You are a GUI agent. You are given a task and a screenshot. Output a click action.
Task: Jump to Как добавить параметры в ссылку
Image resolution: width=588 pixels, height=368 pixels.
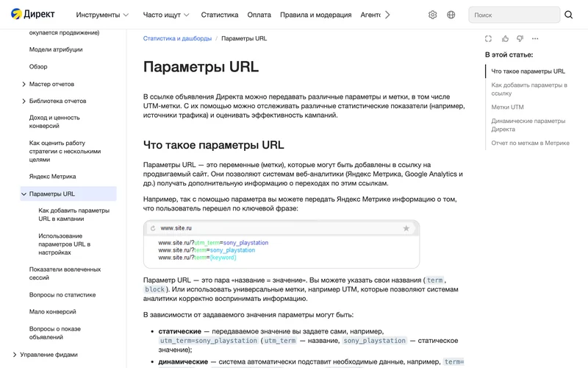pos(529,89)
